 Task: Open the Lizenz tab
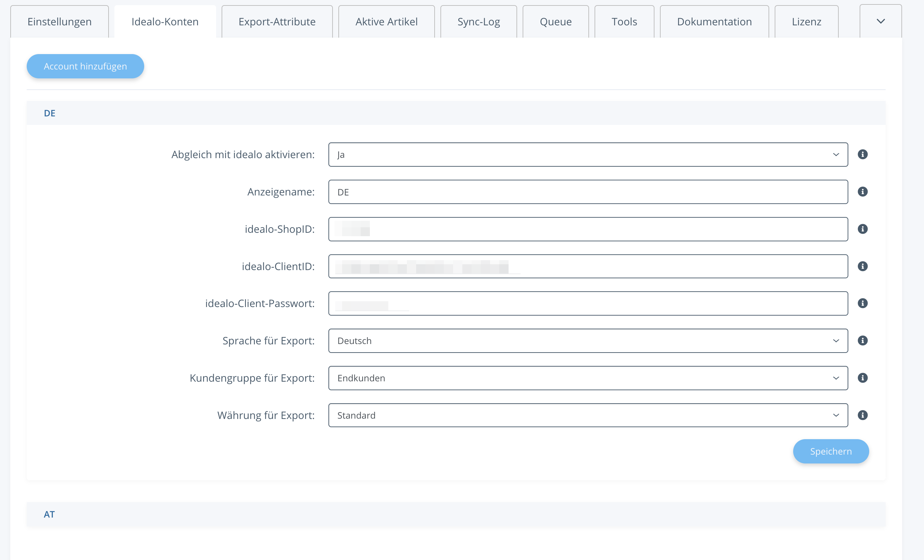click(x=807, y=22)
